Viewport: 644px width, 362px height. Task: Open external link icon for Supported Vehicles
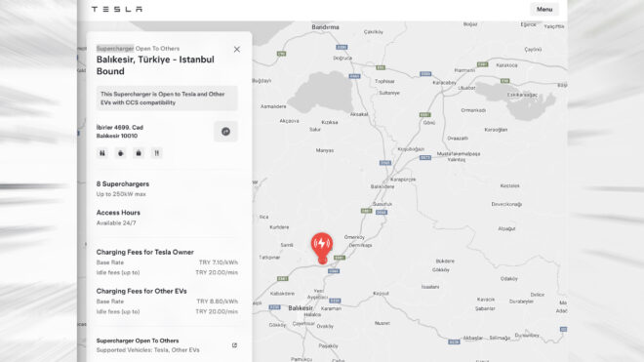point(234,345)
